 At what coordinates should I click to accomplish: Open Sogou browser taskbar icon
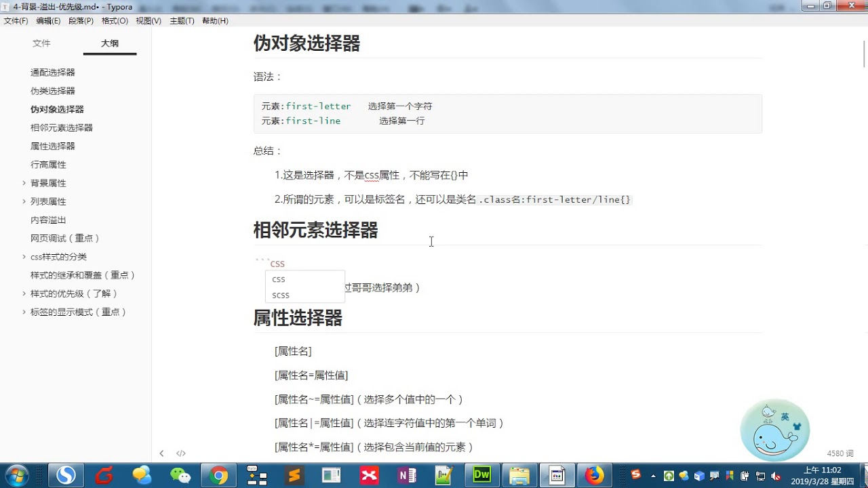click(x=66, y=475)
